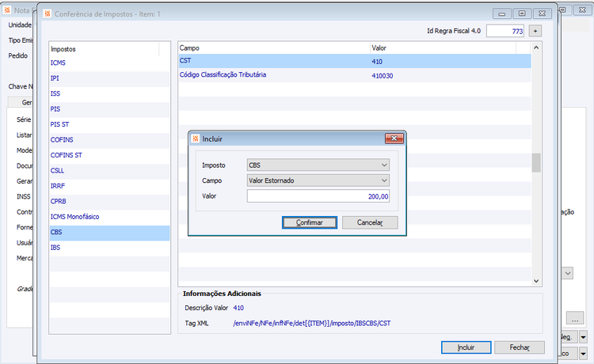Open the dropdown arrow in background Nota window
Viewport: 594px width, 364px height.
[x=568, y=273]
